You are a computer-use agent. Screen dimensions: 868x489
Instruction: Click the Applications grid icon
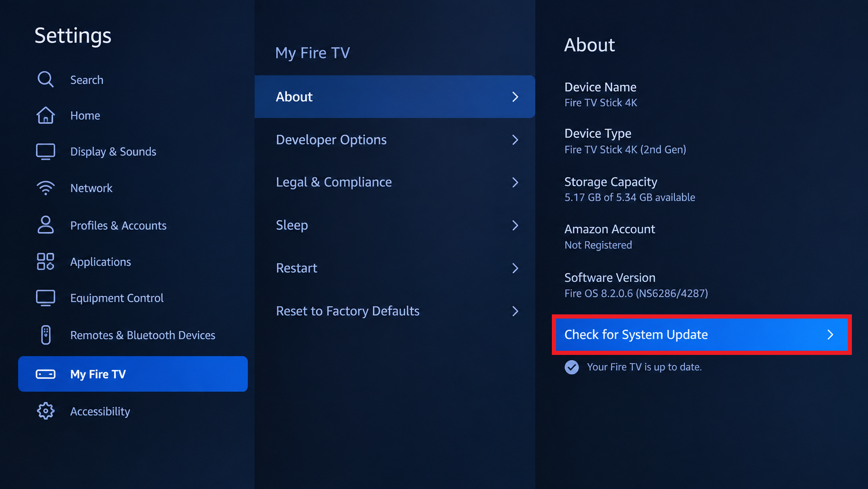(x=46, y=261)
